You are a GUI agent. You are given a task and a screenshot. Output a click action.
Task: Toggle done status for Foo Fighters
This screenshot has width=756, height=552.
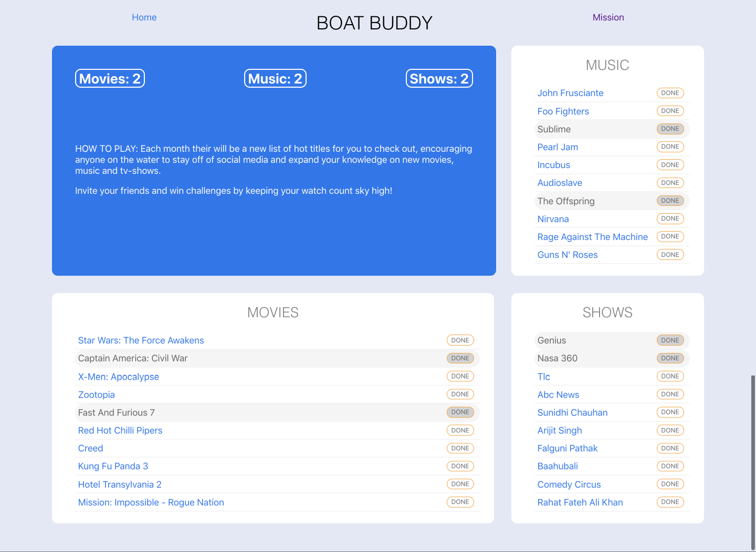[x=670, y=111]
